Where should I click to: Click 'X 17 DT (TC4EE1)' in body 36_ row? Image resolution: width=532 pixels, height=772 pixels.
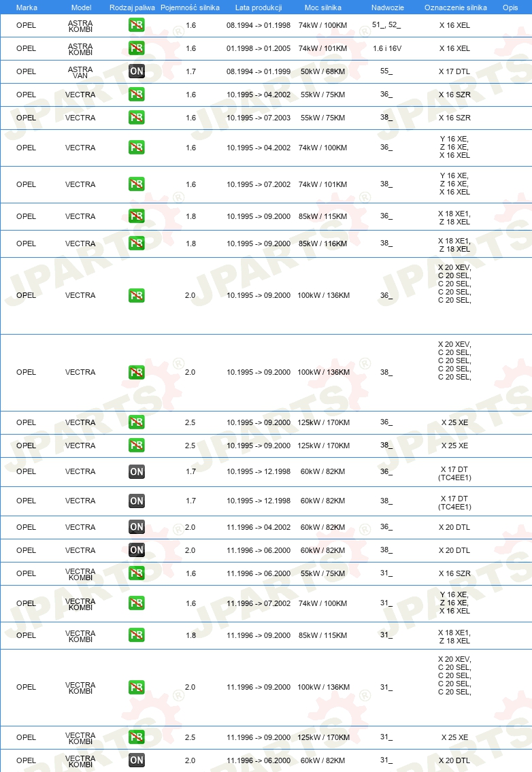coord(454,473)
